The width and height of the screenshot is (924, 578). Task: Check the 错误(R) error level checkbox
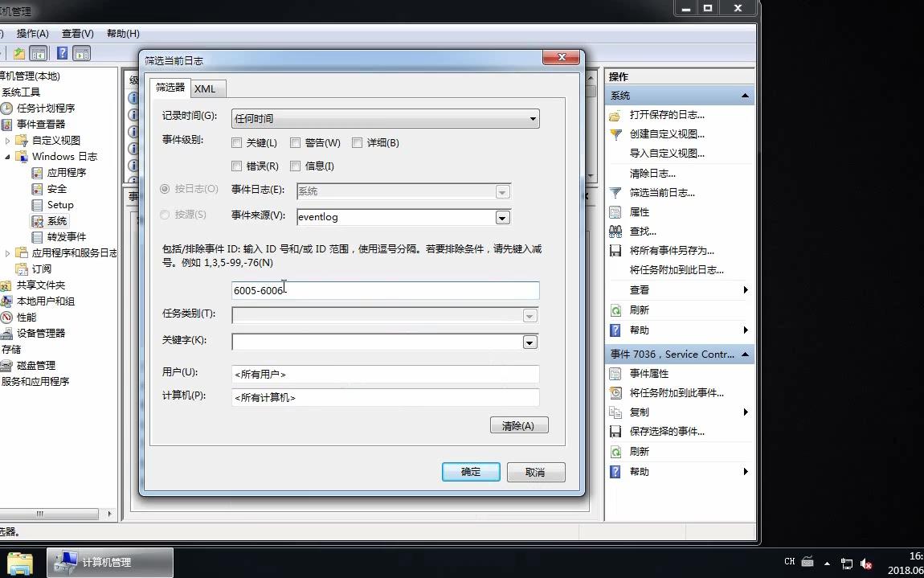click(238, 166)
